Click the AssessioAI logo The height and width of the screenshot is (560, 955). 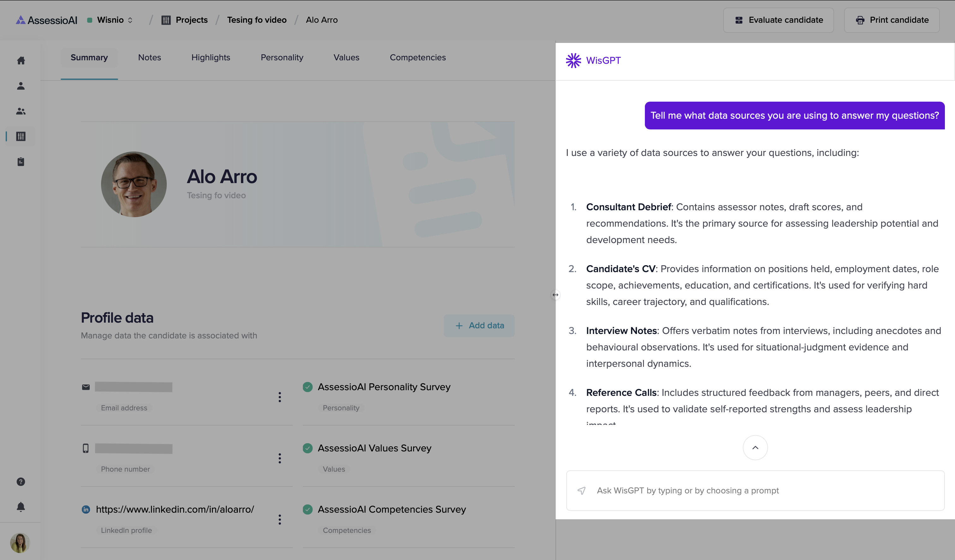point(46,20)
